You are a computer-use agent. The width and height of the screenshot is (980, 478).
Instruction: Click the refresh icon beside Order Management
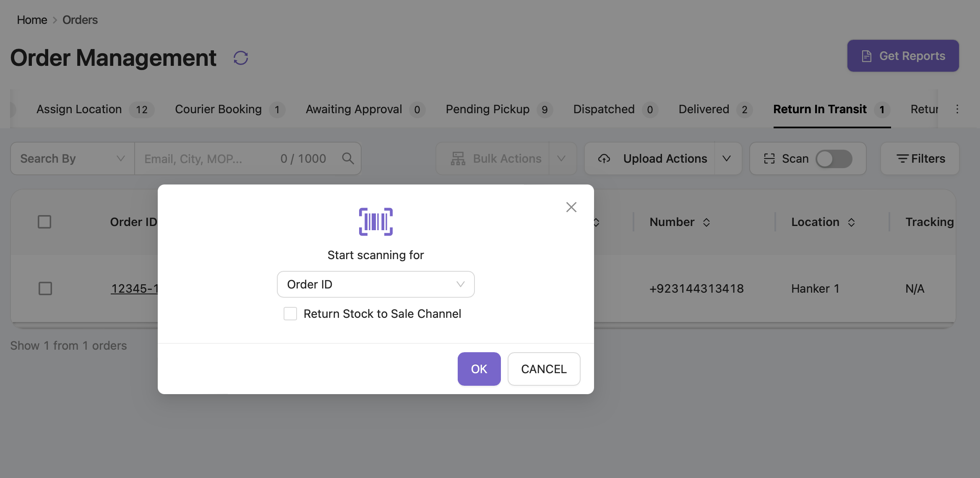(241, 58)
